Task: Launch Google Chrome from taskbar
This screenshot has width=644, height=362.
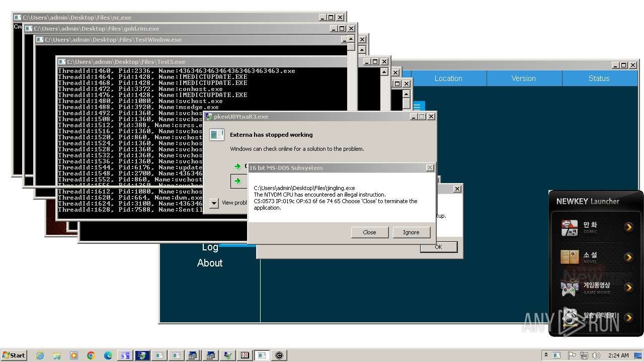Action: (91, 355)
